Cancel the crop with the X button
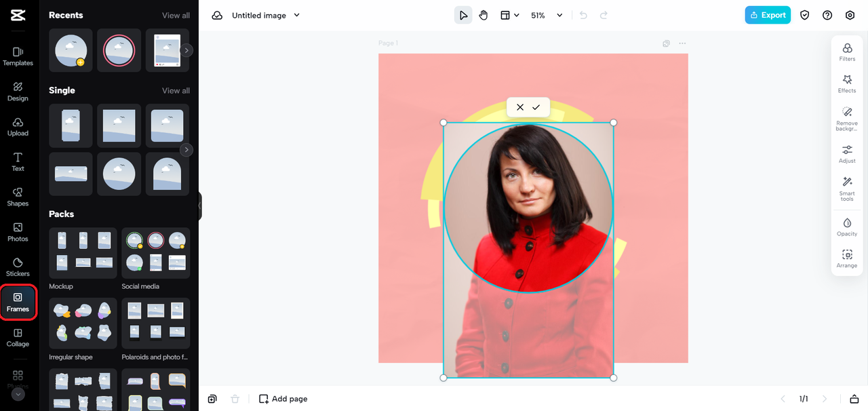The width and height of the screenshot is (868, 411). point(520,107)
